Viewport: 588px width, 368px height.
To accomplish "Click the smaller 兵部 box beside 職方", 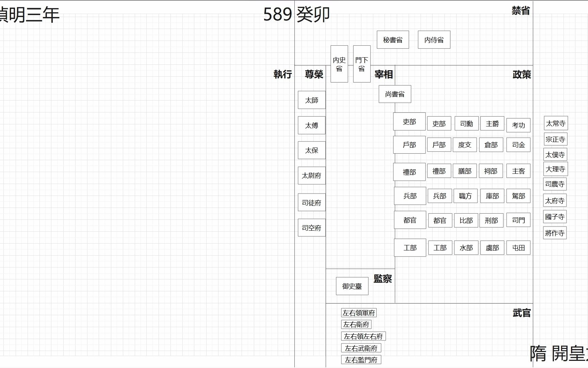I will [x=440, y=196].
